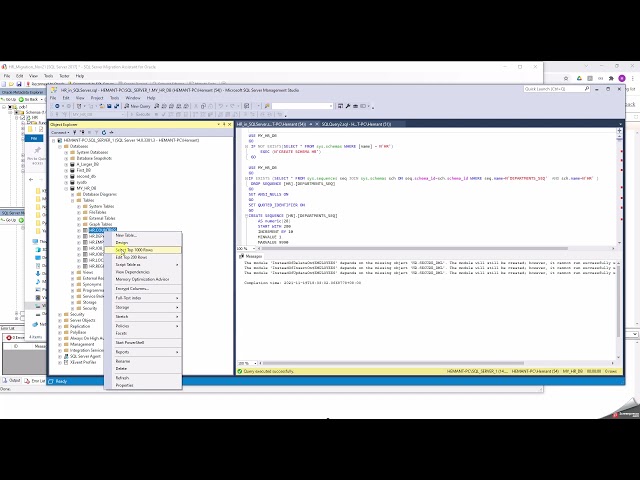
Task: Click the wrench properties icon in SSMS toolbar
Action: (x=348, y=106)
